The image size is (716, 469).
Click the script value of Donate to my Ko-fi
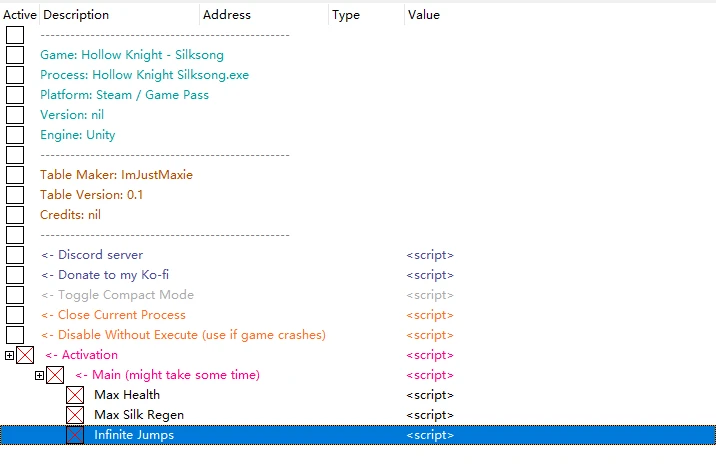coord(430,275)
